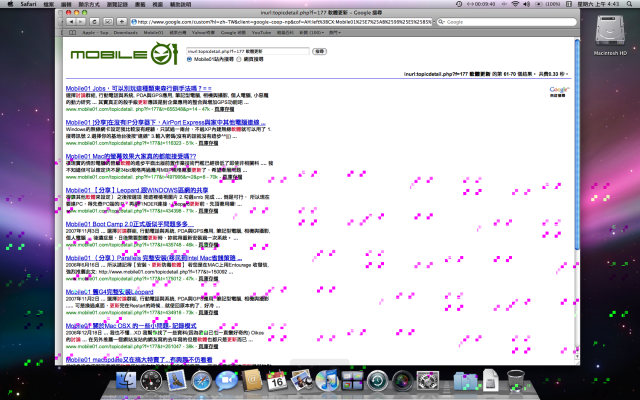Click the Wi-Fi status icon
Viewport: 640px width, 400px height.
(515, 4)
